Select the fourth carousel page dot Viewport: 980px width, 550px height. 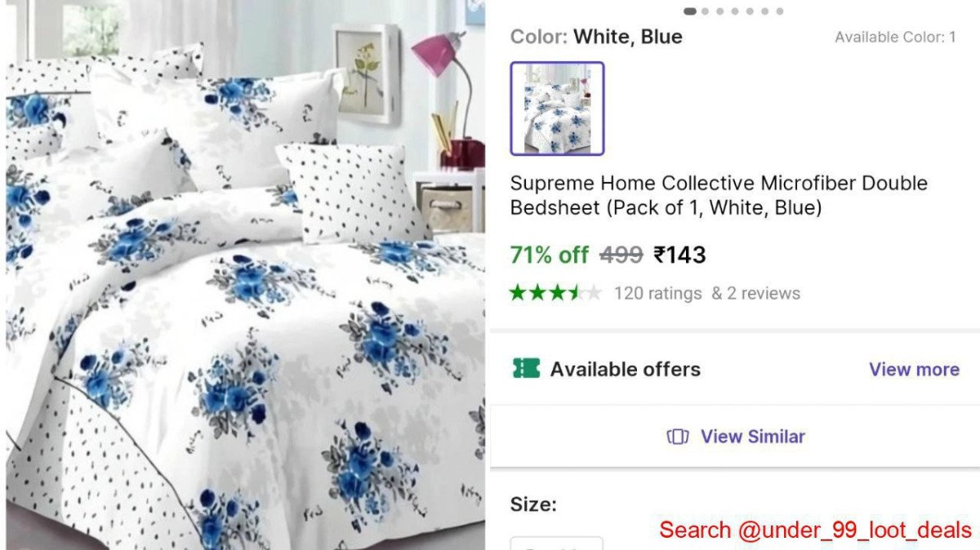(735, 11)
